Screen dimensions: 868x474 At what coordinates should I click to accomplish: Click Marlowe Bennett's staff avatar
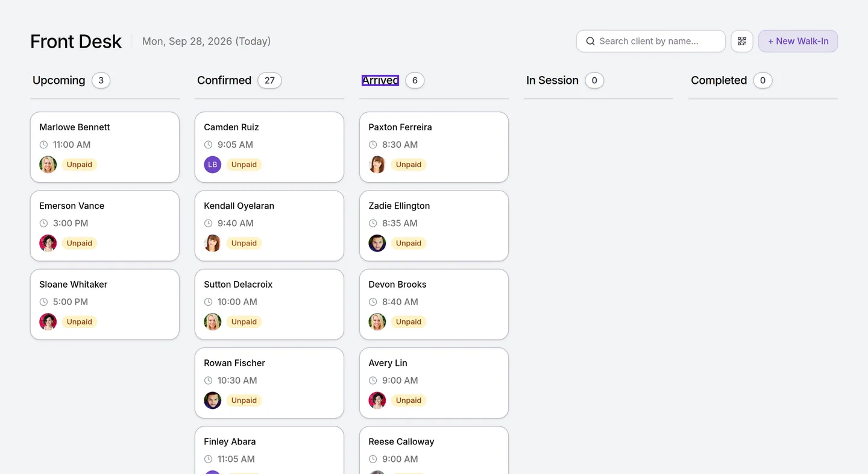[48, 165]
